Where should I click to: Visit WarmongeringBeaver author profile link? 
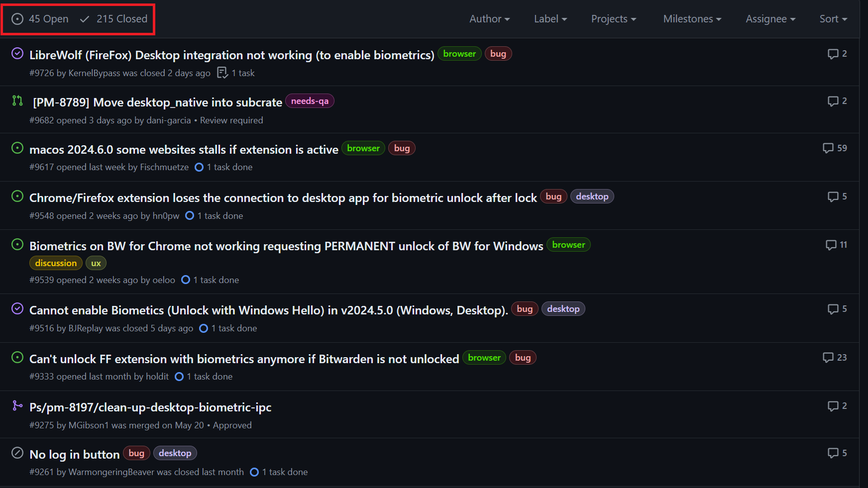point(111,472)
